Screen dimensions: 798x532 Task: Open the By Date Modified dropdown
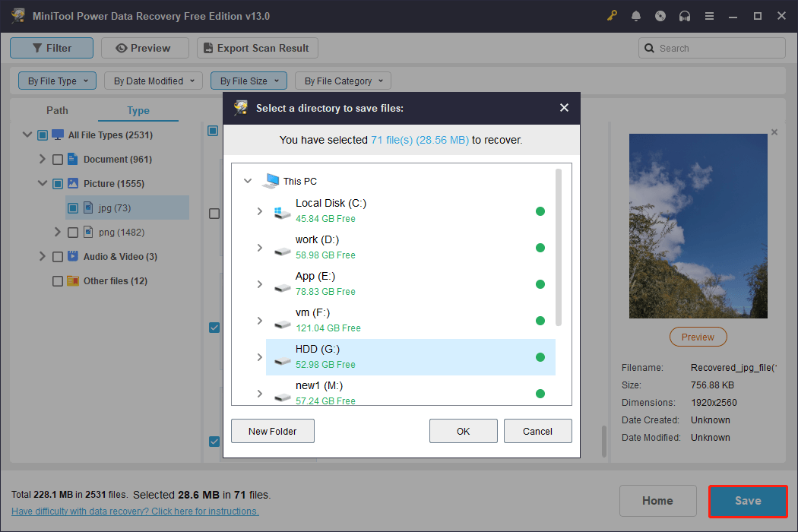(x=154, y=81)
